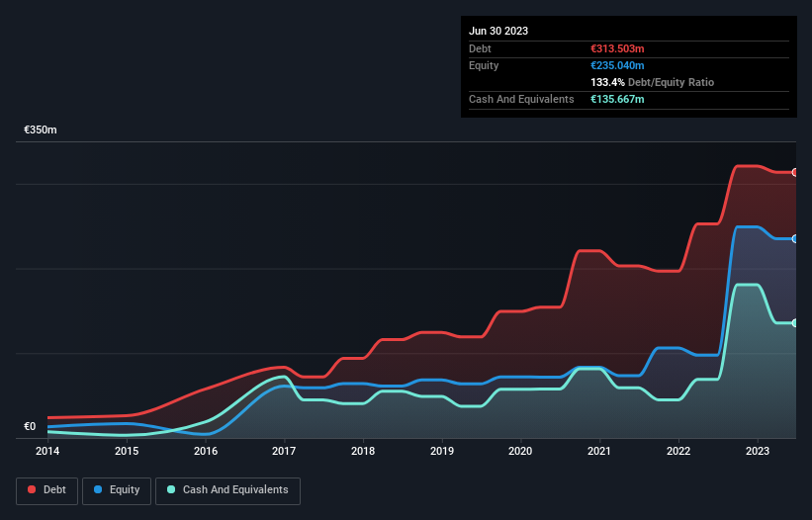
Task: Click the teal Cash legend dot
Action: tap(171, 489)
